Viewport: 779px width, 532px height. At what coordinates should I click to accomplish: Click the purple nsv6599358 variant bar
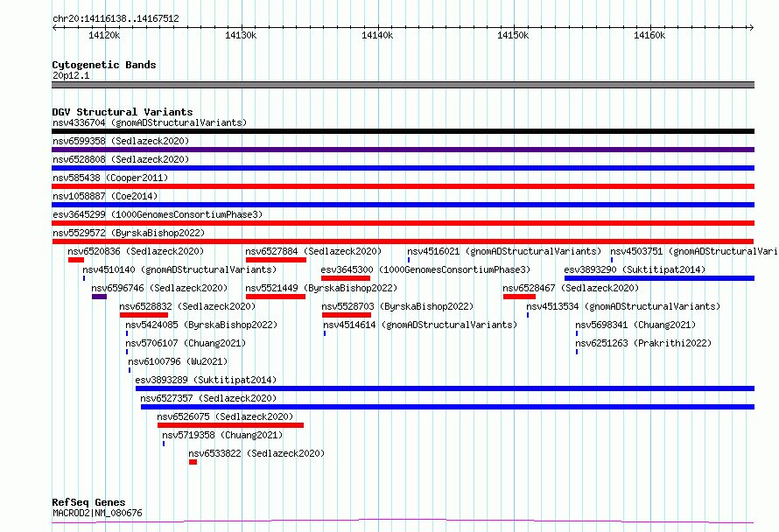click(403, 150)
